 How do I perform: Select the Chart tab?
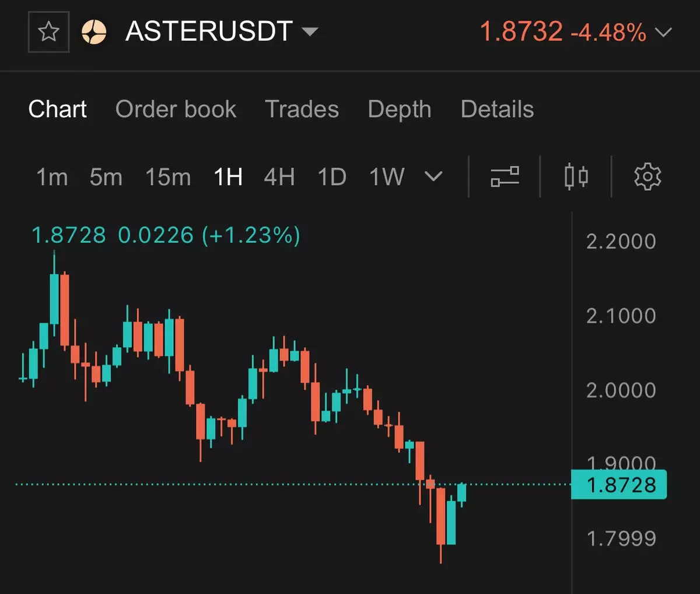click(57, 109)
